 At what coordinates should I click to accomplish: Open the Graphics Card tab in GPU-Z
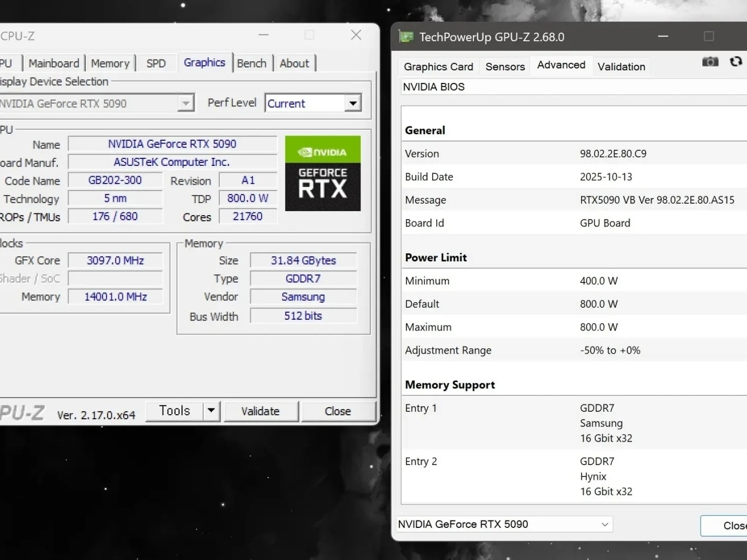(x=438, y=66)
